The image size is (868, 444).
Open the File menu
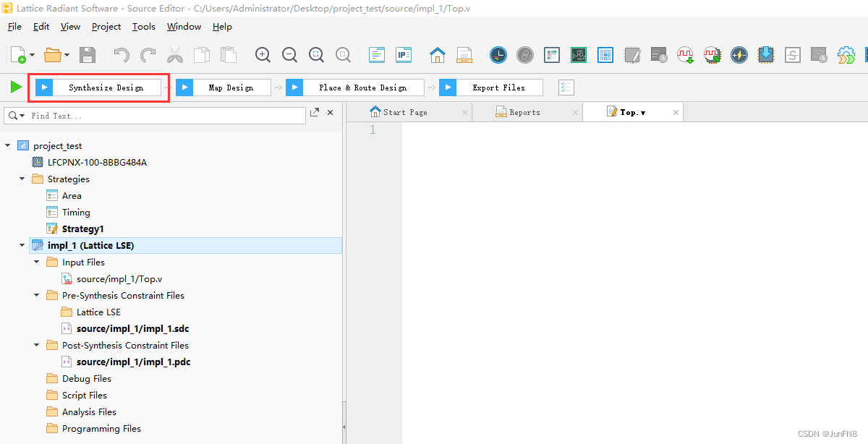click(x=14, y=27)
